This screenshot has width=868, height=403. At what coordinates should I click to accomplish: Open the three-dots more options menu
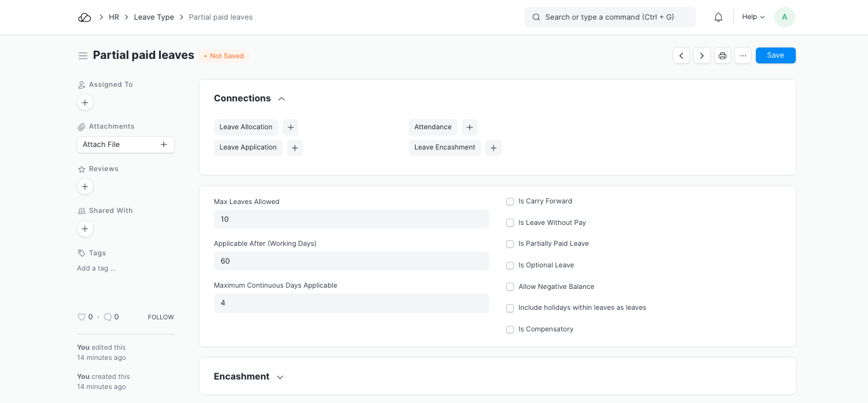point(743,56)
